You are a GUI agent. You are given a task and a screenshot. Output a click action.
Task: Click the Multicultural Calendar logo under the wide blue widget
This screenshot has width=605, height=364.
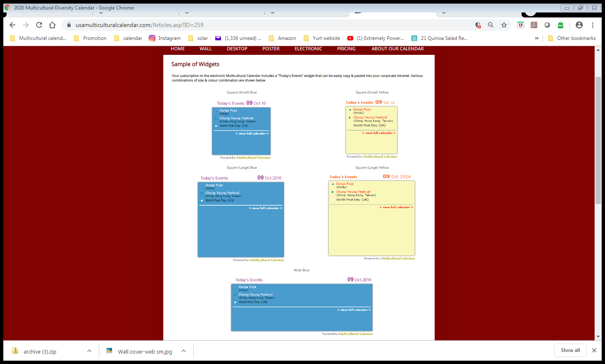(x=356, y=334)
